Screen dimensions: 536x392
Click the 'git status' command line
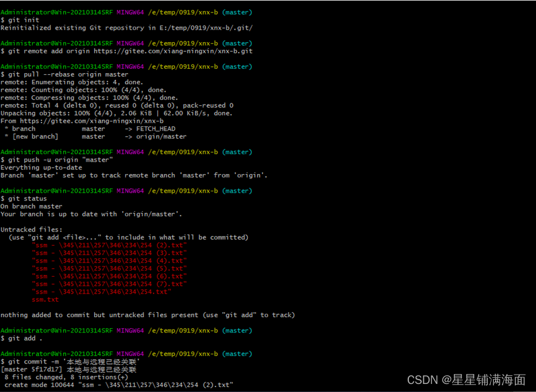point(24,199)
